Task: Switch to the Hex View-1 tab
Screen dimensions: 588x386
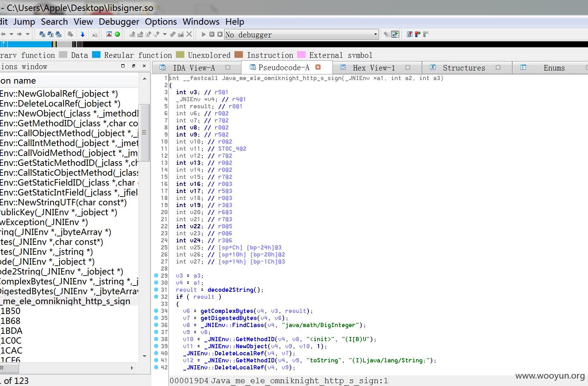Action: tap(374, 68)
